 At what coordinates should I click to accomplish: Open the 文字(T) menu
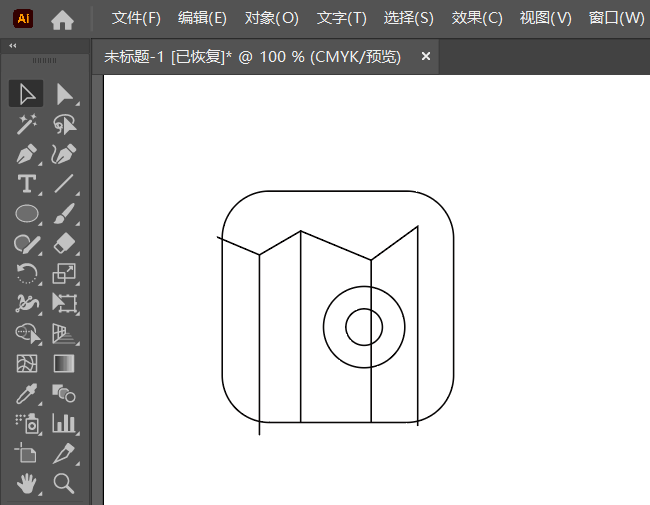(x=342, y=18)
